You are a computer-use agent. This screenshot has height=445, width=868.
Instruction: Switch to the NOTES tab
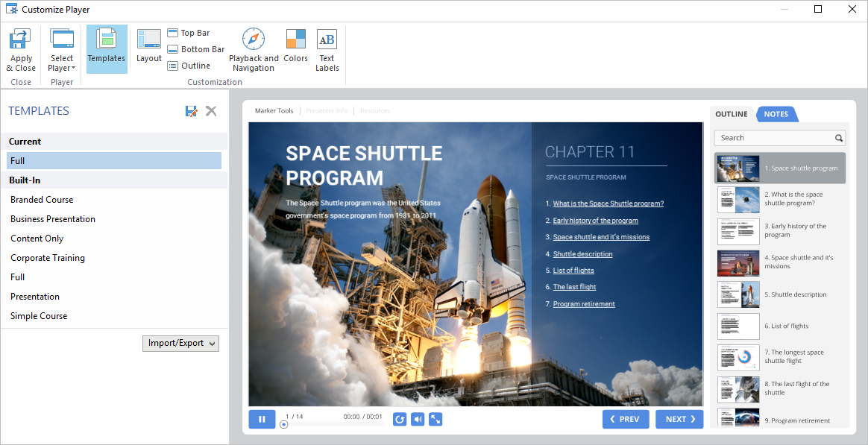coord(776,114)
